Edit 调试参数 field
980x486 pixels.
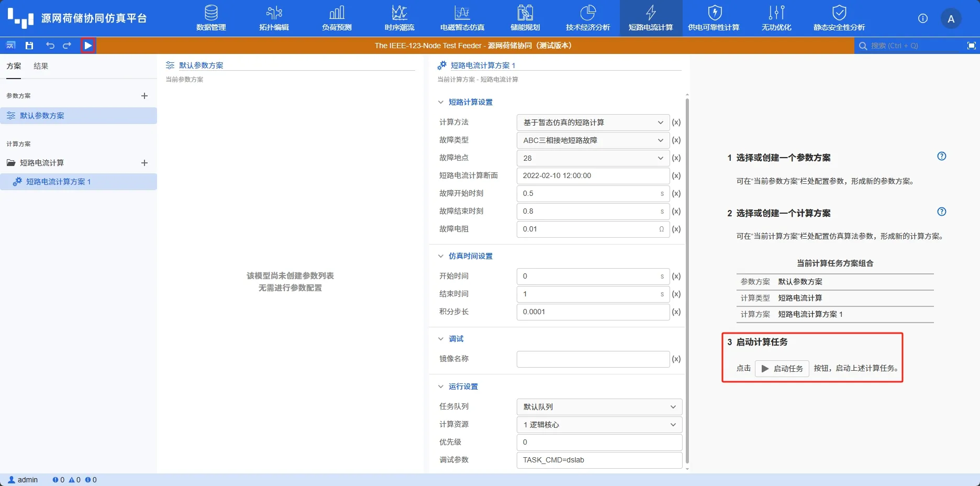coord(599,460)
